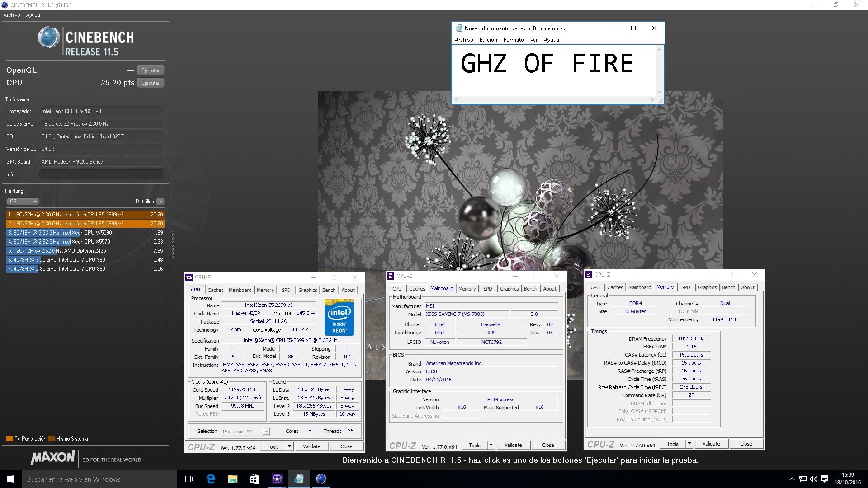
Task: Launch Microsoft Edge from the taskbar
Action: [211, 479]
